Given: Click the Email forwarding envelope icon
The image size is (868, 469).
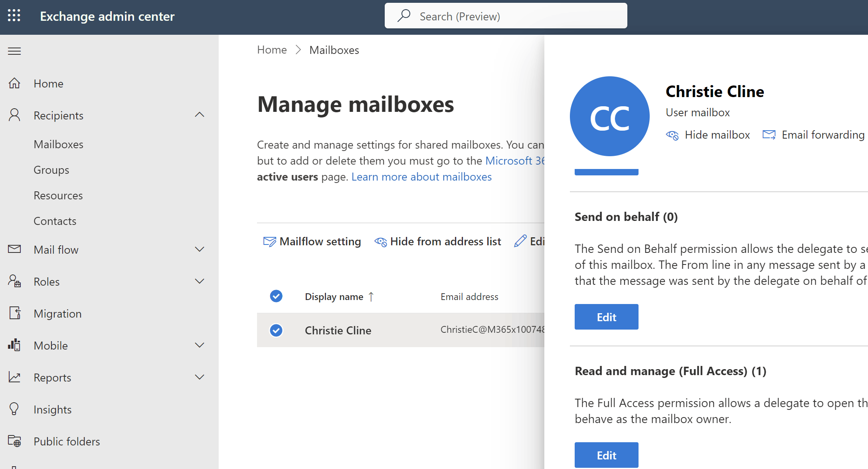Looking at the screenshot, I should pyautogui.click(x=769, y=135).
